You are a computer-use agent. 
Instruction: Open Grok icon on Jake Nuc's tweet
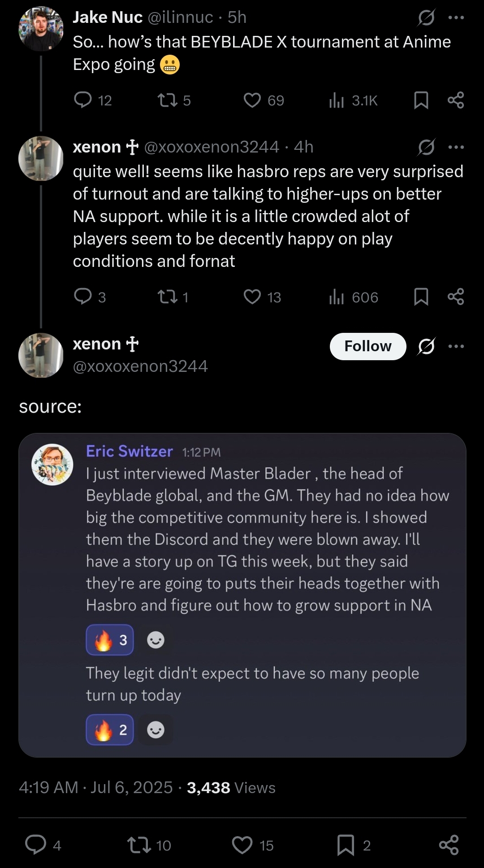click(426, 18)
